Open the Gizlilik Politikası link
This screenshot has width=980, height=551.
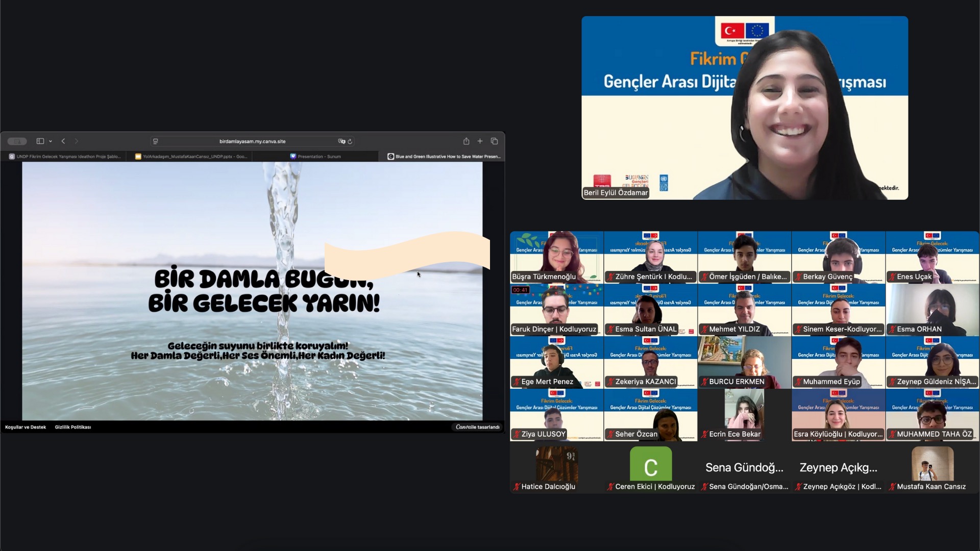click(x=72, y=427)
